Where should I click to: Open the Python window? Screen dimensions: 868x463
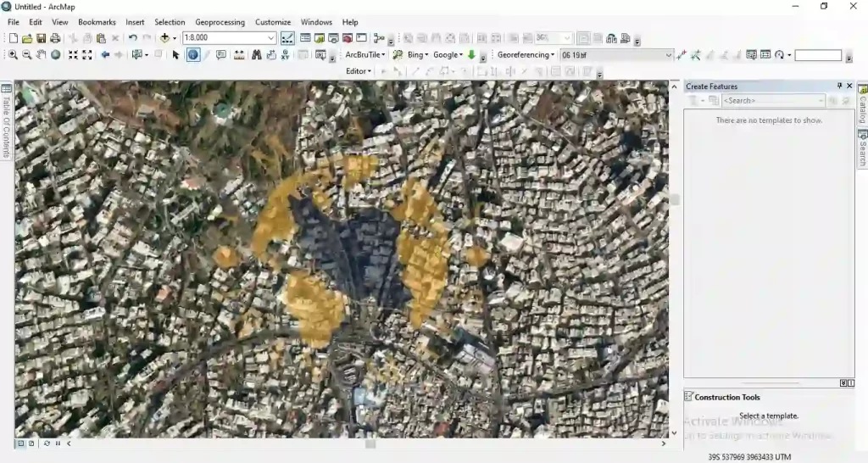point(361,38)
